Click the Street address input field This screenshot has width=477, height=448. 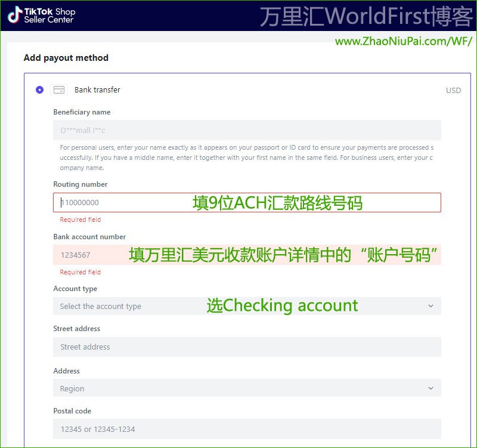pyautogui.click(x=247, y=347)
